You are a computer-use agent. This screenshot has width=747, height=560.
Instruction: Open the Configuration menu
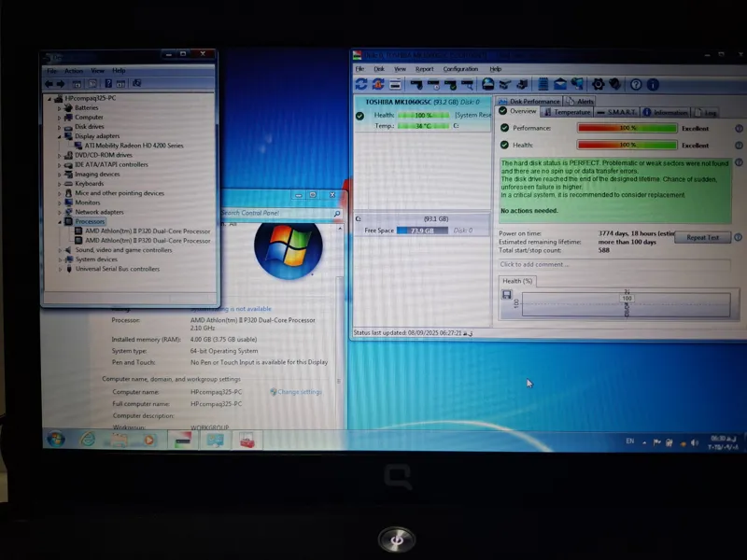pyautogui.click(x=460, y=69)
